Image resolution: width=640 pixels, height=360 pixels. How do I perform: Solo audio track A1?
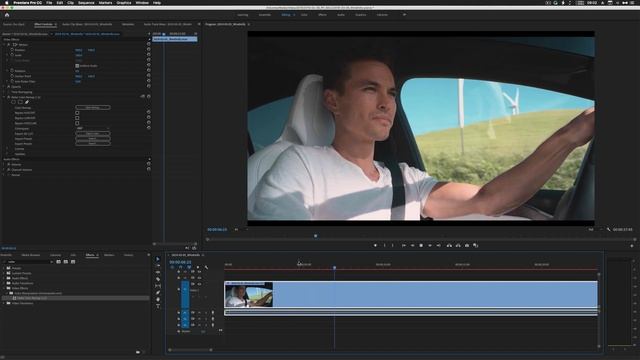point(205,313)
